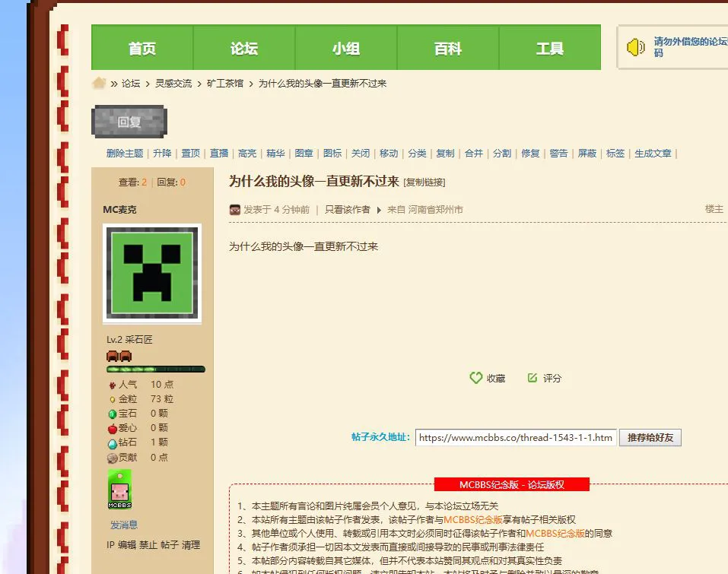Open the 论坛 navigation tab

(244, 47)
